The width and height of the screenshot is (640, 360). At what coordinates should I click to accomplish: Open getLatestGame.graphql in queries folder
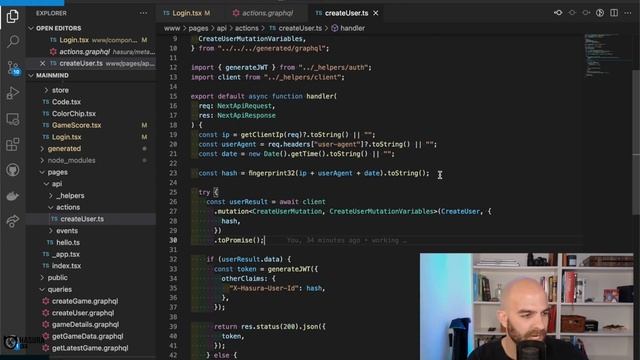tap(91, 348)
